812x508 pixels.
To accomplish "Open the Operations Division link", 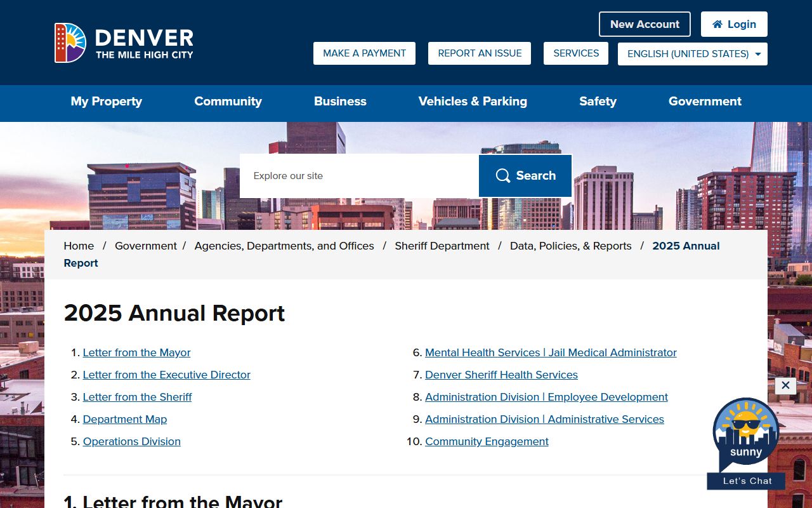I will [132, 441].
